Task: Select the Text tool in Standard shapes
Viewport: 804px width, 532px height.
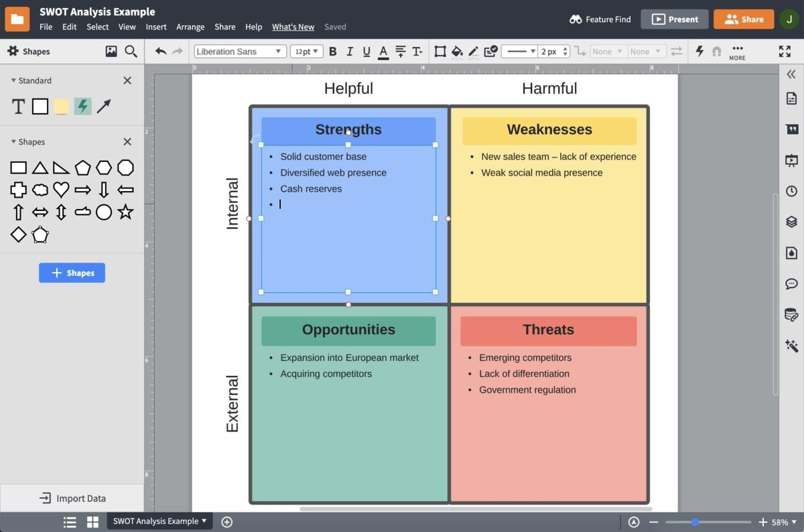Action: 19,106
